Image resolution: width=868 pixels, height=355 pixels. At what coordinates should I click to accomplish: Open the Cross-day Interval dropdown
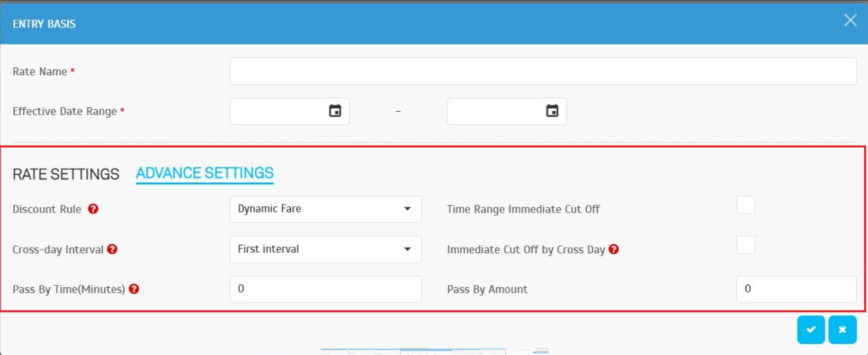[325, 249]
